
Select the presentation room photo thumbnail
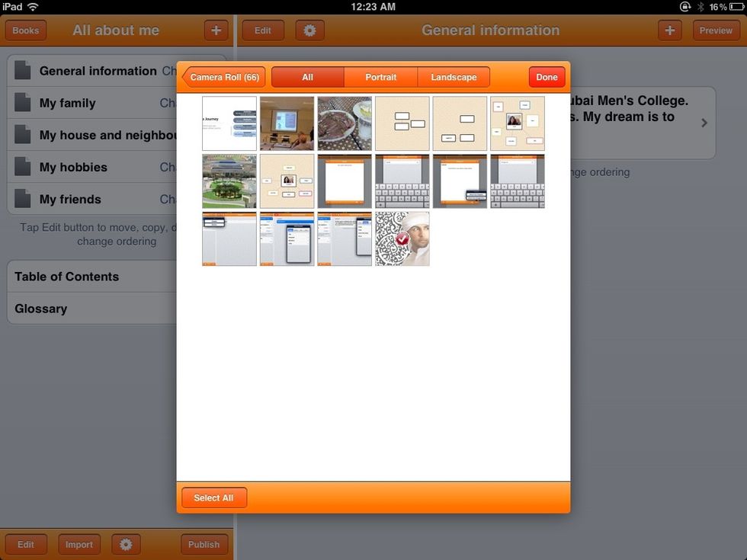[287, 123]
